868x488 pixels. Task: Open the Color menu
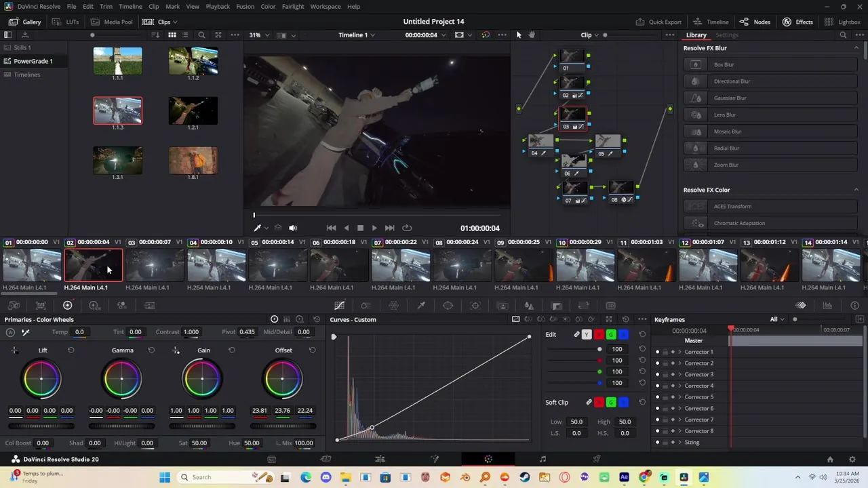268,7
